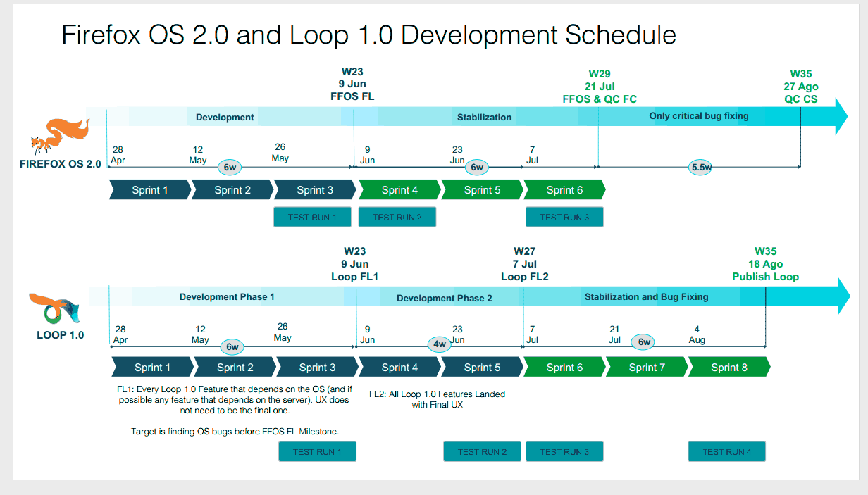Select blue Sprint 5 in the Loop row
Screen dimensions: 868x495
point(482,368)
